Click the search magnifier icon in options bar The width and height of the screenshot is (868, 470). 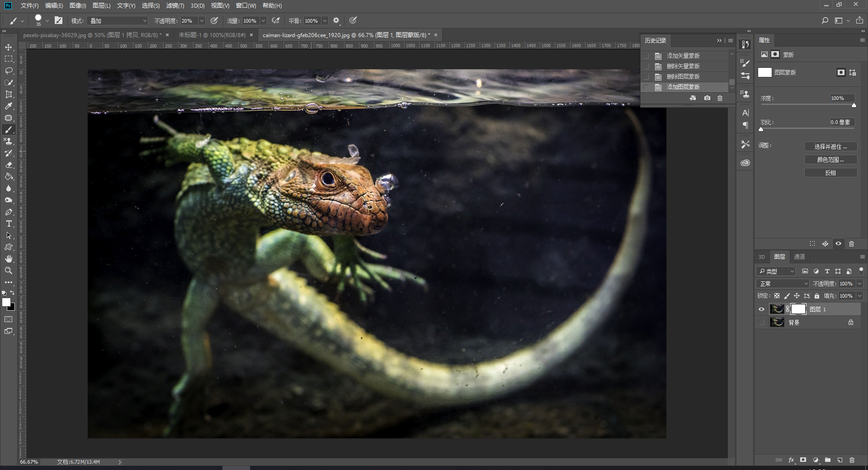click(x=825, y=20)
